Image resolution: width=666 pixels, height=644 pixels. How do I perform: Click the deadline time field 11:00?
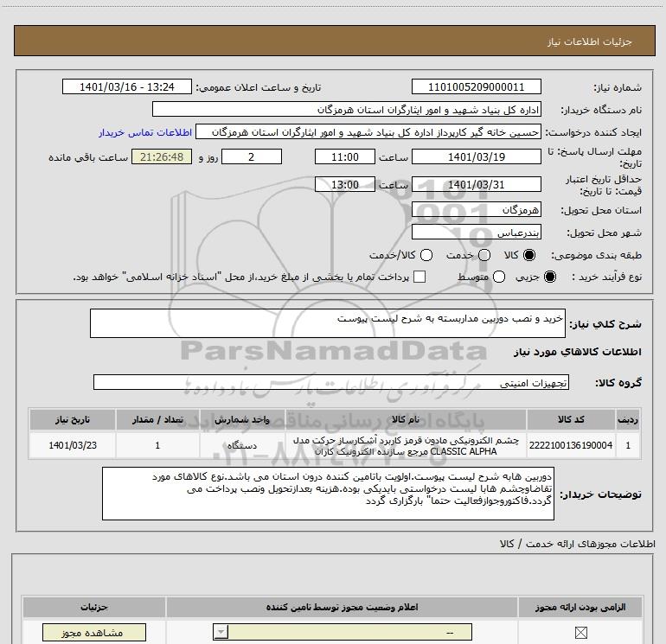pos(345,156)
